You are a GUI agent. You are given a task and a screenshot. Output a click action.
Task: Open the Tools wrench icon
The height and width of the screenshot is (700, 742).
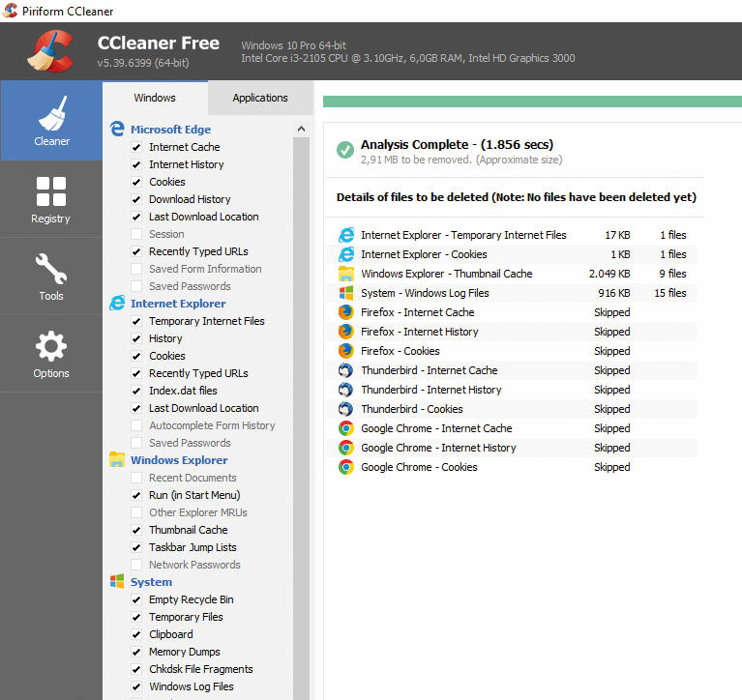click(51, 269)
